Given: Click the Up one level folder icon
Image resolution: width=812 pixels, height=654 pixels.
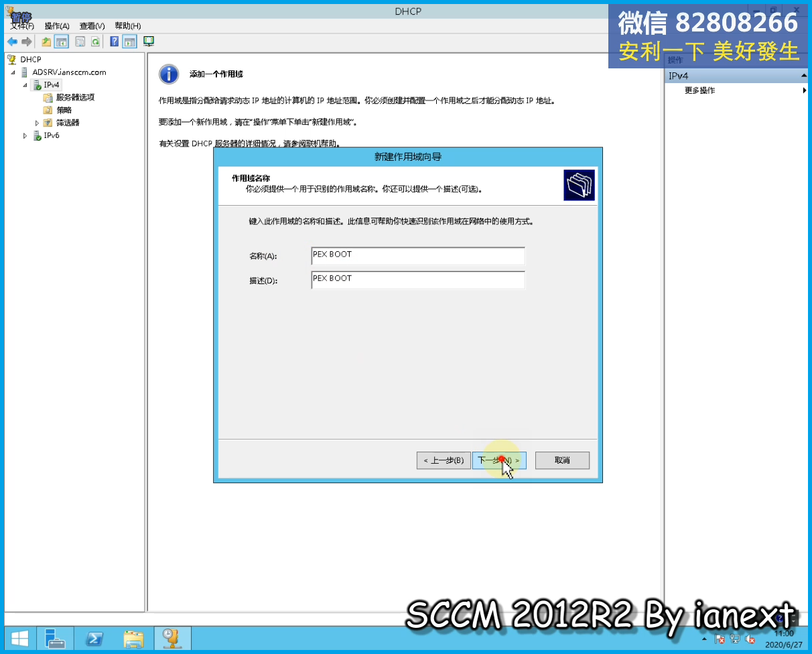Looking at the screenshot, I should click(46, 42).
